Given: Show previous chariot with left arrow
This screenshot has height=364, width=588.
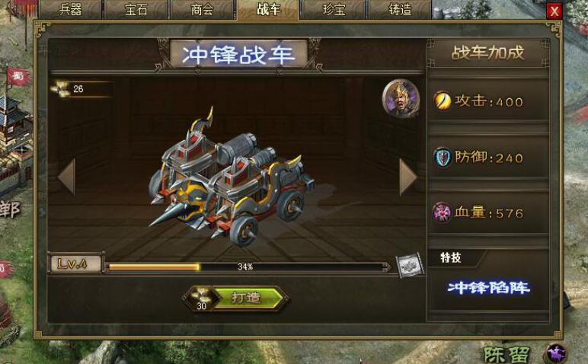Looking at the screenshot, I should [x=67, y=177].
